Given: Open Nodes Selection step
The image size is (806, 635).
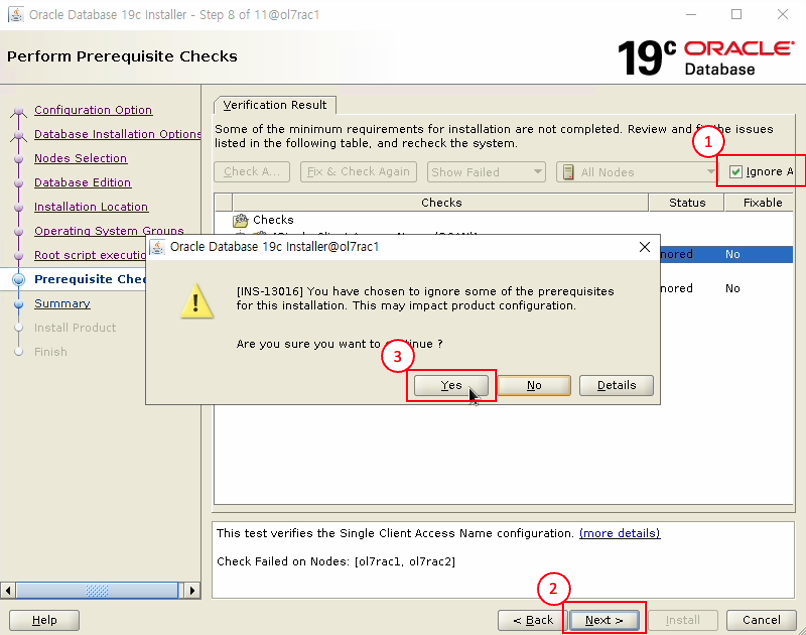Looking at the screenshot, I should click(x=80, y=158).
